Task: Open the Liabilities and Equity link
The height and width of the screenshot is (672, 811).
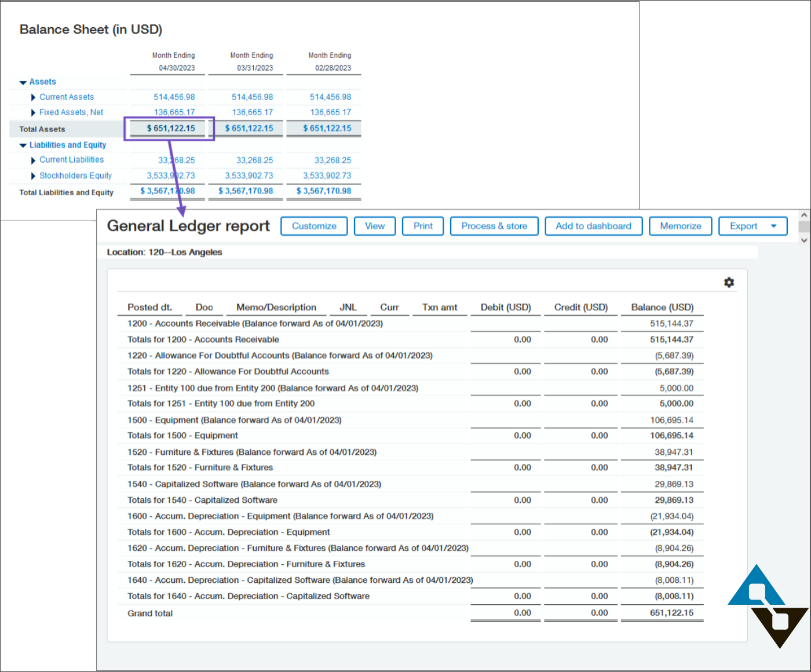Action: 68,145
